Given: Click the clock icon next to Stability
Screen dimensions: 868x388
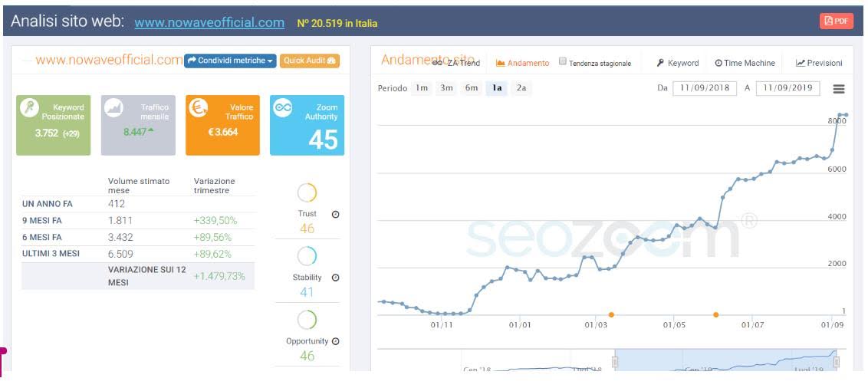Looking at the screenshot, I should pos(335,278).
